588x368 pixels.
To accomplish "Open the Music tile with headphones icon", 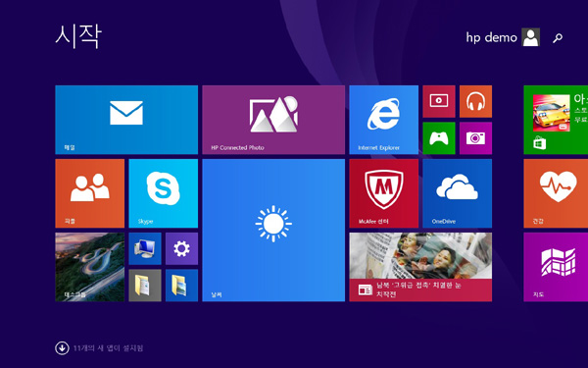I will 475,101.
